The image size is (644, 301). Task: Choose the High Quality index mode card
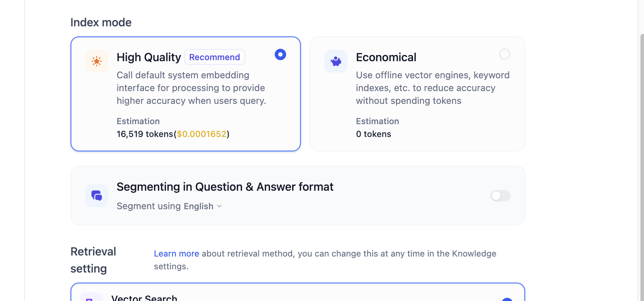pyautogui.click(x=186, y=94)
